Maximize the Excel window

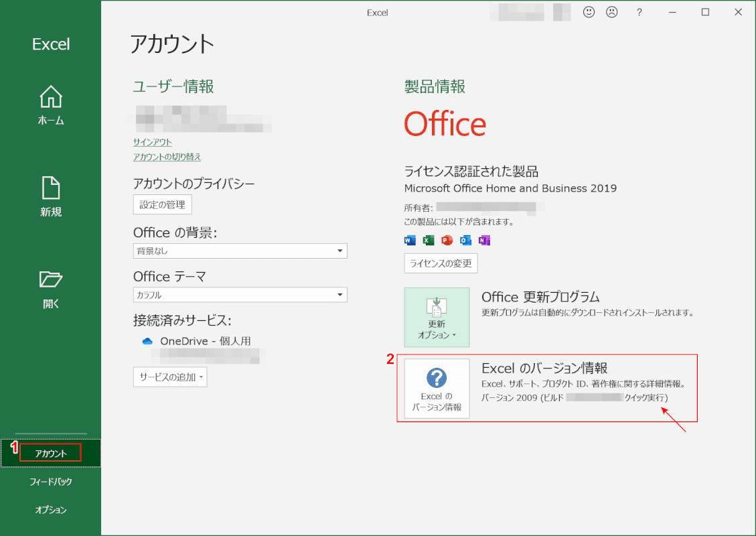(x=705, y=12)
